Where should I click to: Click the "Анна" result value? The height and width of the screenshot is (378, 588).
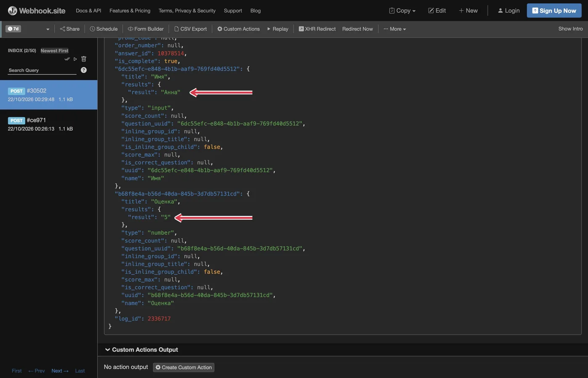pos(171,92)
